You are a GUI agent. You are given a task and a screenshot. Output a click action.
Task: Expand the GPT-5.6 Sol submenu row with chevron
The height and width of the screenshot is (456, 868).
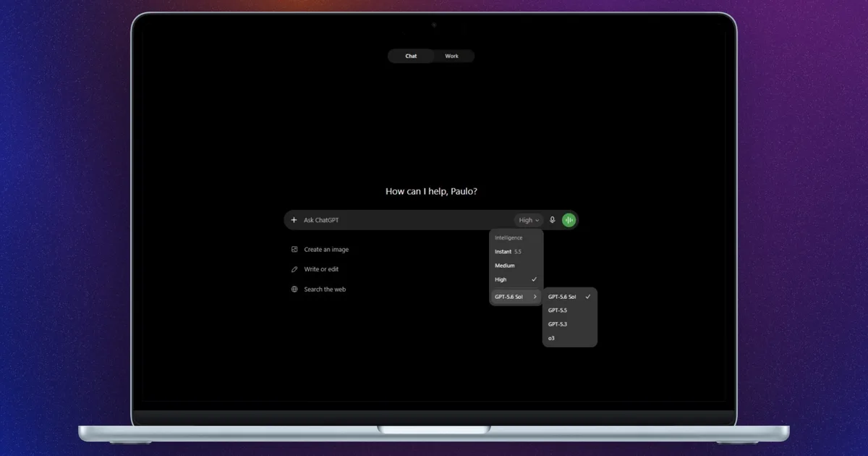(516, 297)
